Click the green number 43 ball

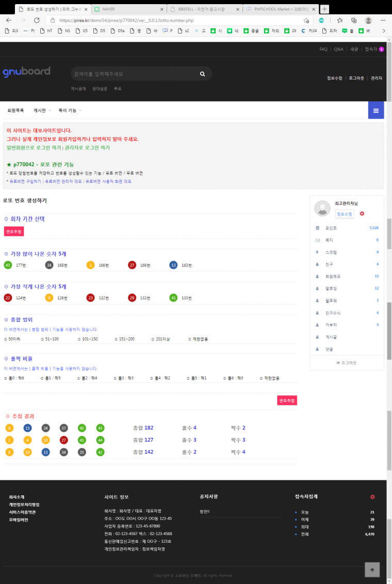click(8, 265)
